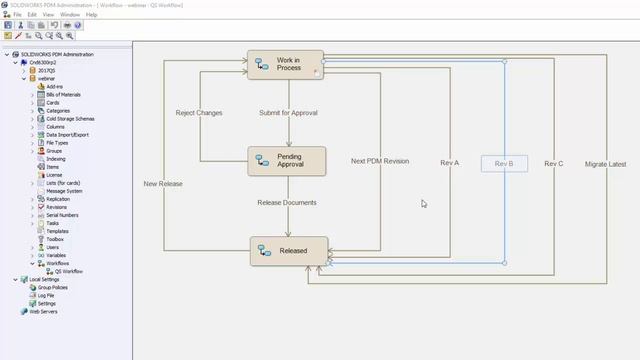Select the Migrate Latest transition label

click(605, 164)
